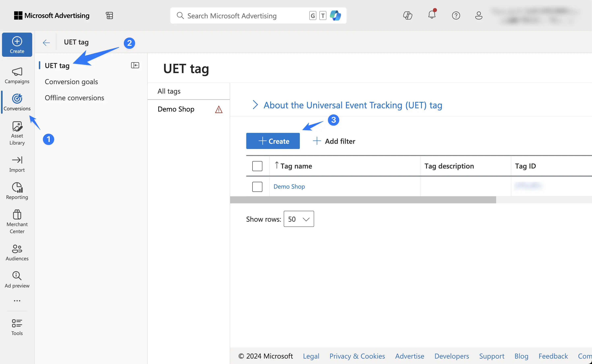Click the blue Create tag button
Viewport: 592px width, 364px height.
273,141
